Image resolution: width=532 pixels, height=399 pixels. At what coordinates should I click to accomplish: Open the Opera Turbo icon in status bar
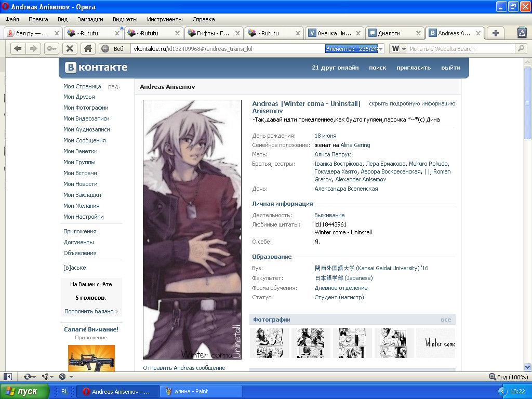coord(62,377)
